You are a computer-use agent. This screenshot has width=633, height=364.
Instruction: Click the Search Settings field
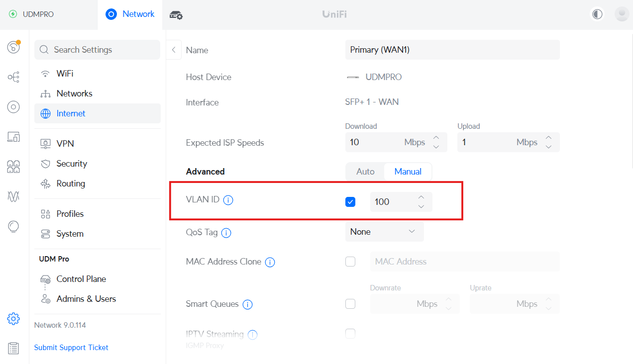[x=98, y=50]
